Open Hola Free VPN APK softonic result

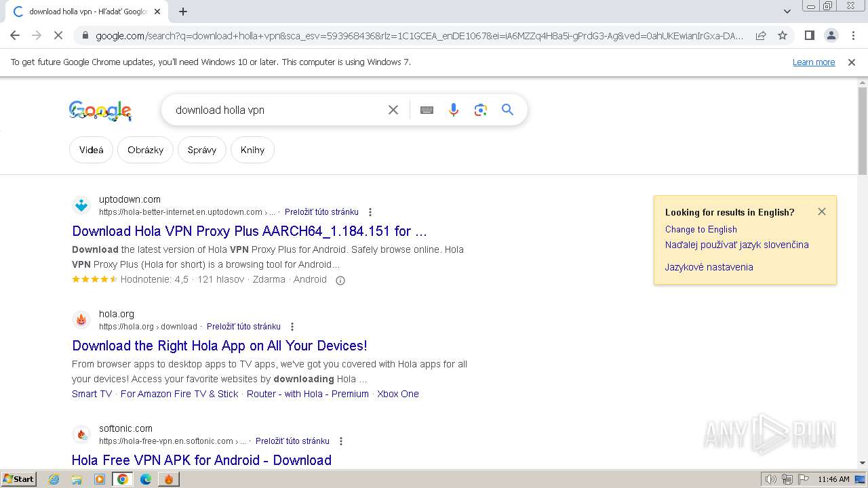[x=201, y=460]
